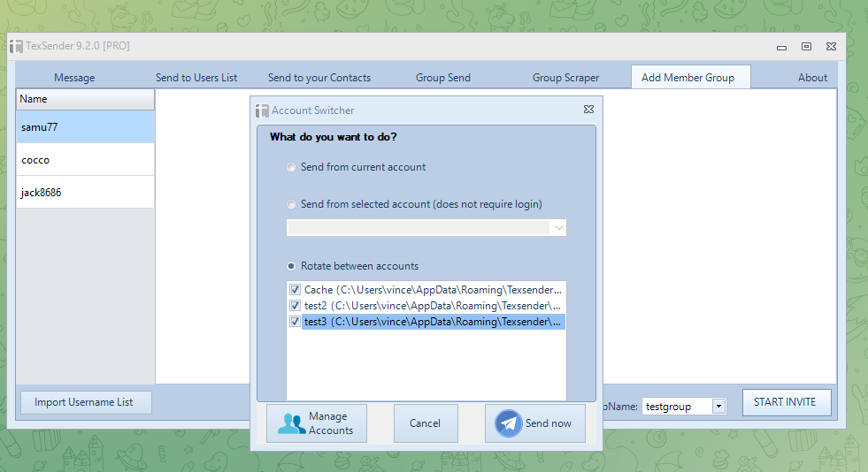Image resolution: width=868 pixels, height=472 pixels.
Task: Expand the testgroup name dropdown arrow
Action: point(718,407)
